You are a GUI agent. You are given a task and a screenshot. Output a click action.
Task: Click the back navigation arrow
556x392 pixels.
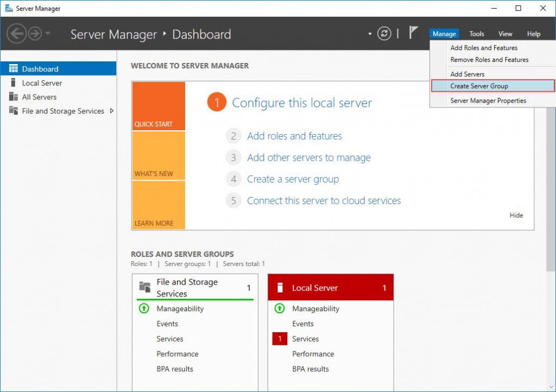pos(16,33)
